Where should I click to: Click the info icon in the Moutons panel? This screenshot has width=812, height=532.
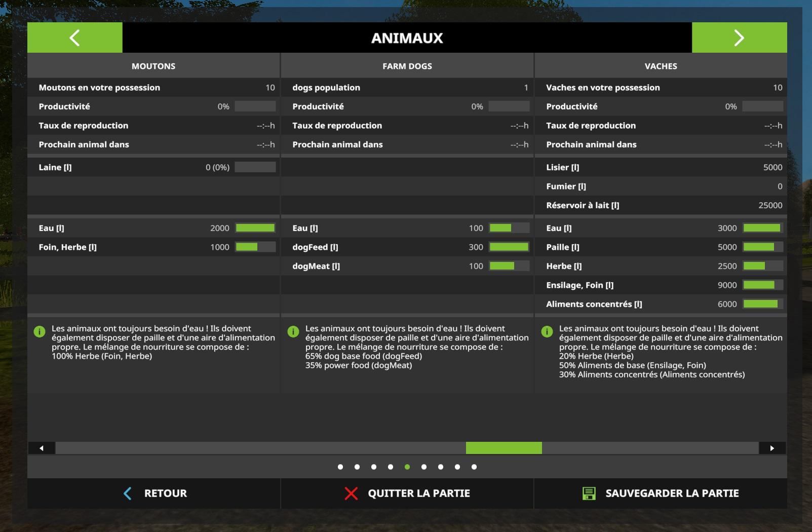pos(40,332)
